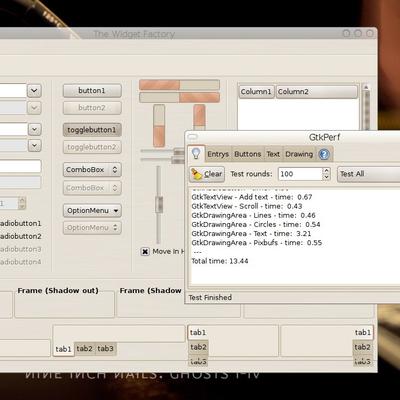
Task: Click 'GtkDrawingArea - Circles' result line
Action: pos(256,225)
